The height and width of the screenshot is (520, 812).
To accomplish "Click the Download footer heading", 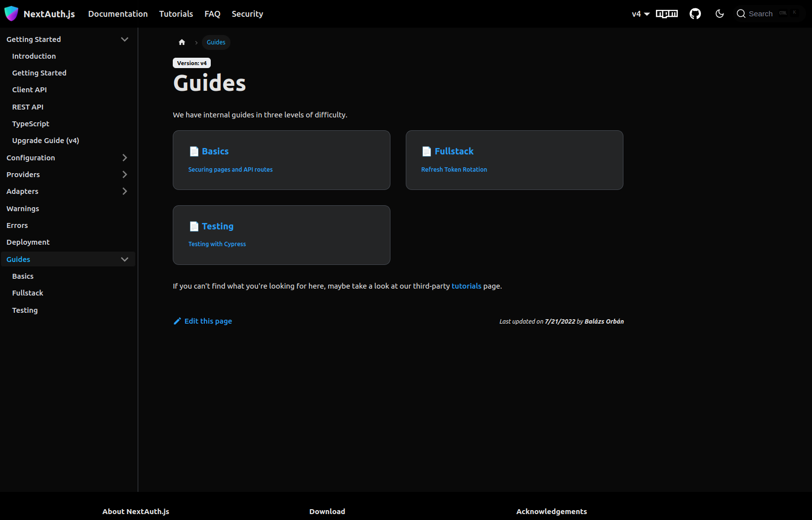I will [x=327, y=512].
